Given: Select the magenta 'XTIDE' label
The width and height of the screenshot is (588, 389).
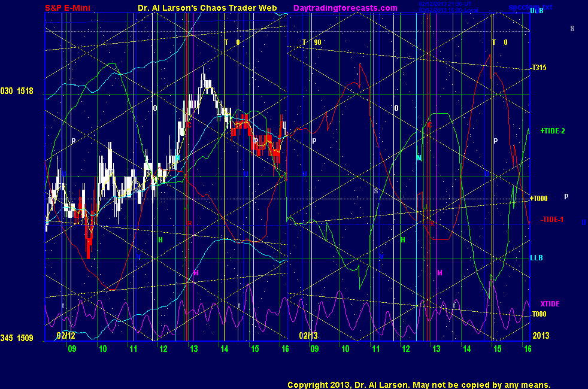Looking at the screenshot, I should (x=550, y=303).
